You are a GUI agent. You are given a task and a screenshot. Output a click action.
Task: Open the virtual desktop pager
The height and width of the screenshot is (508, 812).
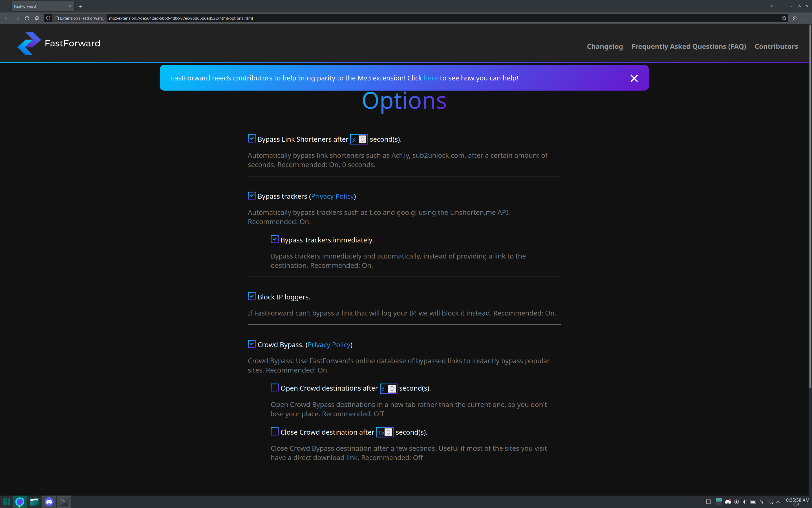tap(719, 502)
